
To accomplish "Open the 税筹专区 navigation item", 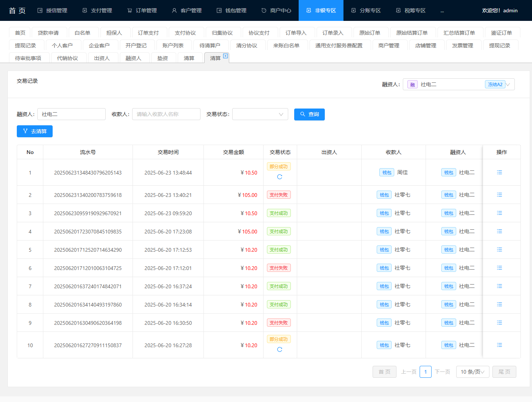I will [x=411, y=10].
